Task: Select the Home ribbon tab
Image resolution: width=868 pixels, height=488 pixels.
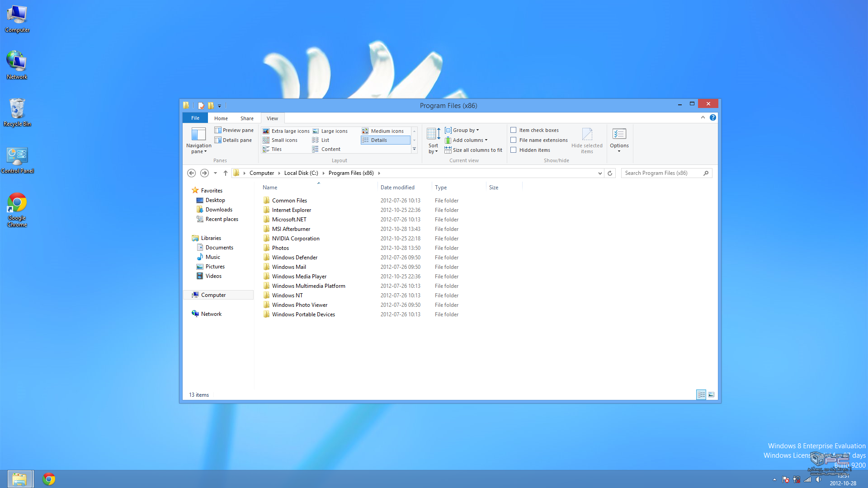Action: coord(221,118)
